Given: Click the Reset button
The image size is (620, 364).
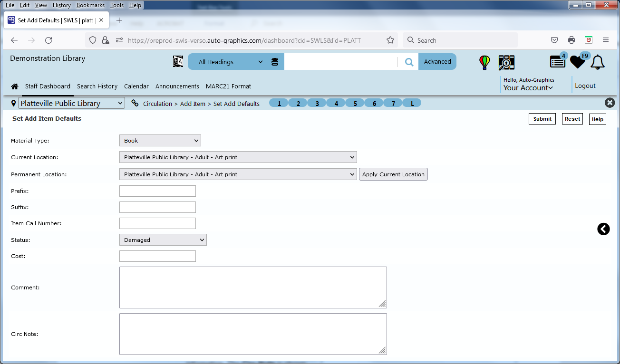Looking at the screenshot, I should point(572,119).
